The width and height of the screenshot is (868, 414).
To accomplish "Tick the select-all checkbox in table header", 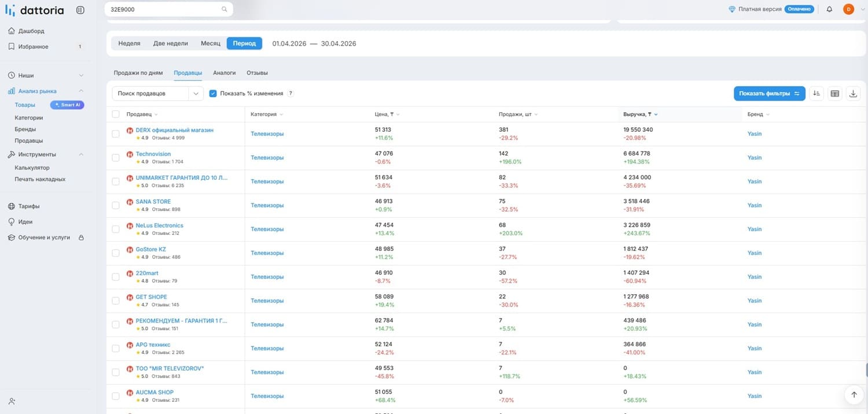I will [x=116, y=114].
